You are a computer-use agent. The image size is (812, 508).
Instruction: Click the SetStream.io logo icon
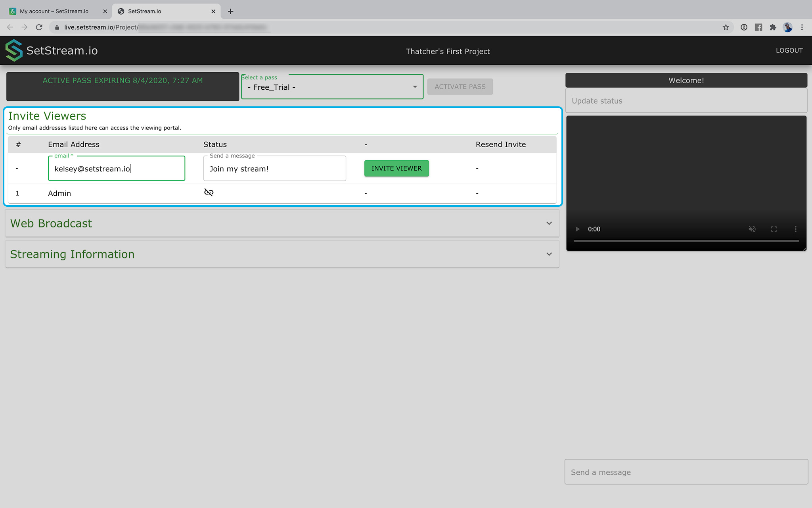tap(14, 50)
